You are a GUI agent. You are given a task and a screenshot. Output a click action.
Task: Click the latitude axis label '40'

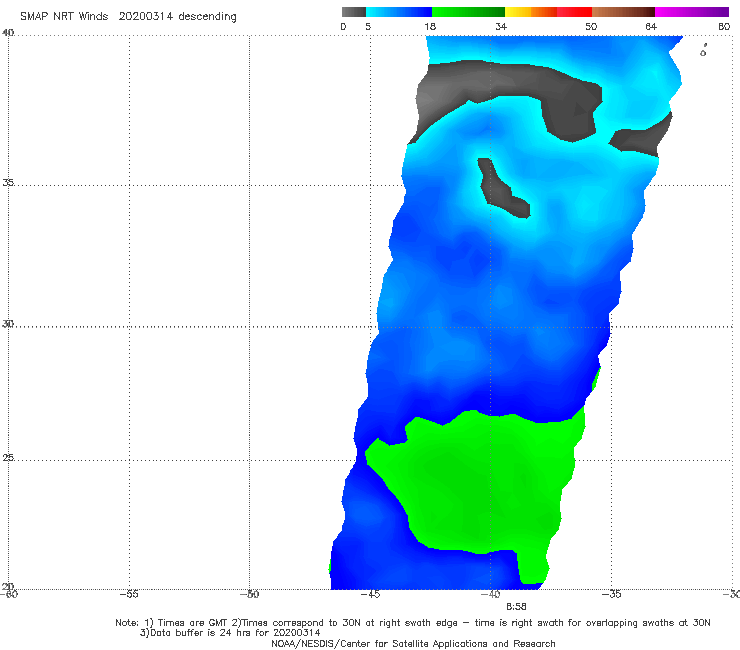[x=8, y=33]
